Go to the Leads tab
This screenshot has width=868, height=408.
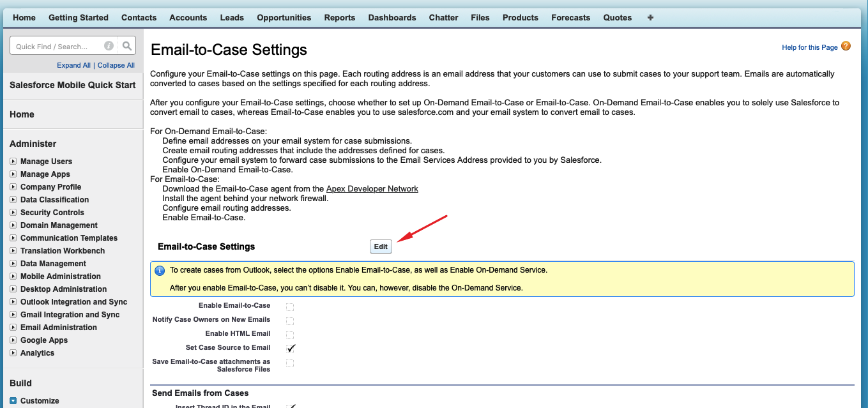tap(232, 17)
